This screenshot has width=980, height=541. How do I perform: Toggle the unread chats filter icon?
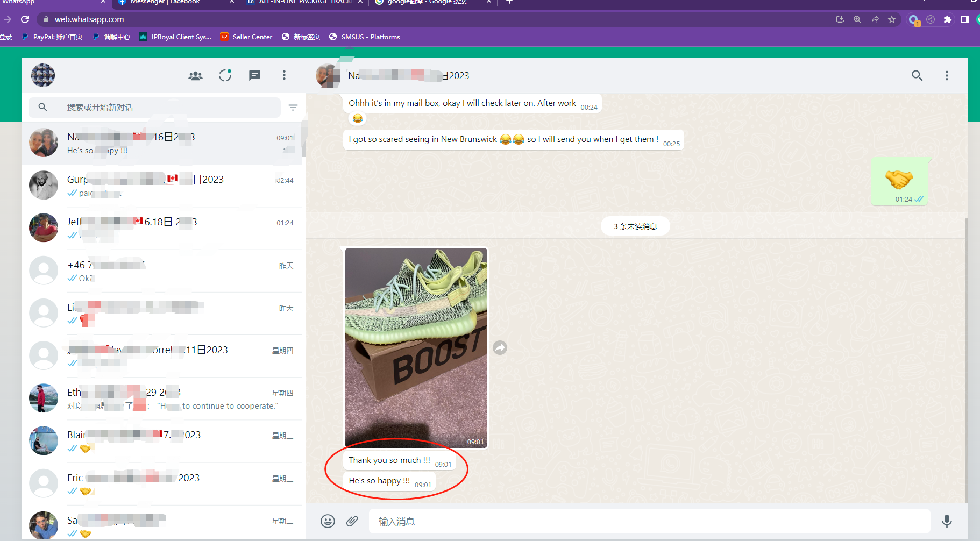pyautogui.click(x=293, y=108)
